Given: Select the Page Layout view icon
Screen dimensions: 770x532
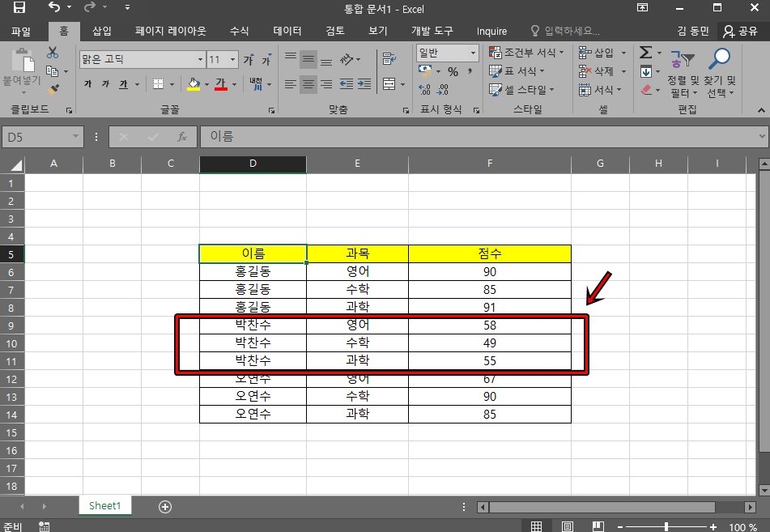Looking at the screenshot, I should click(568, 526).
